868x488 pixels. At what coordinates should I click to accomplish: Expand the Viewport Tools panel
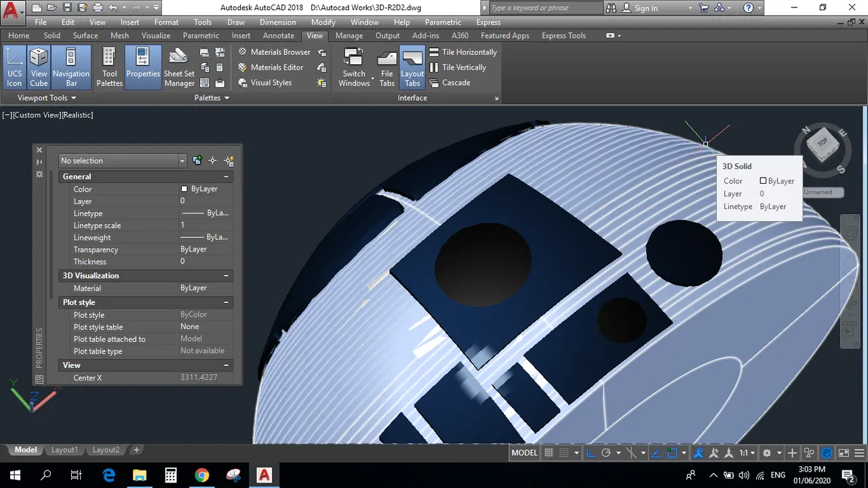click(x=46, y=98)
